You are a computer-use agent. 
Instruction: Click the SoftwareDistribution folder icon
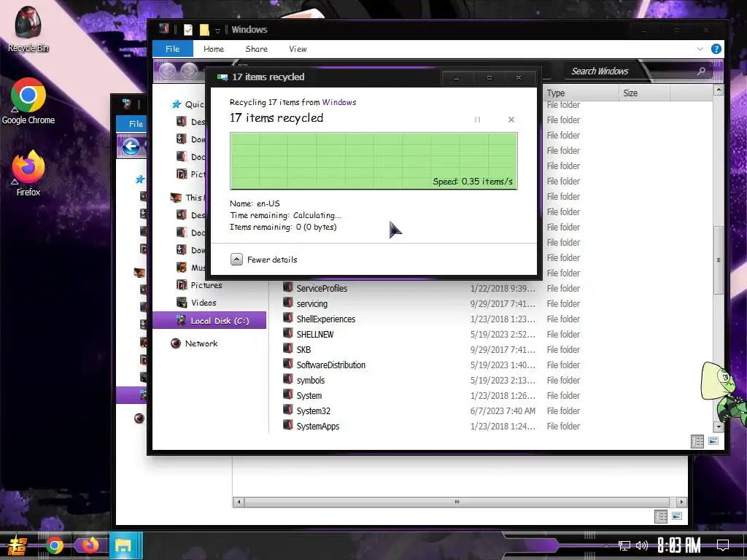point(287,365)
